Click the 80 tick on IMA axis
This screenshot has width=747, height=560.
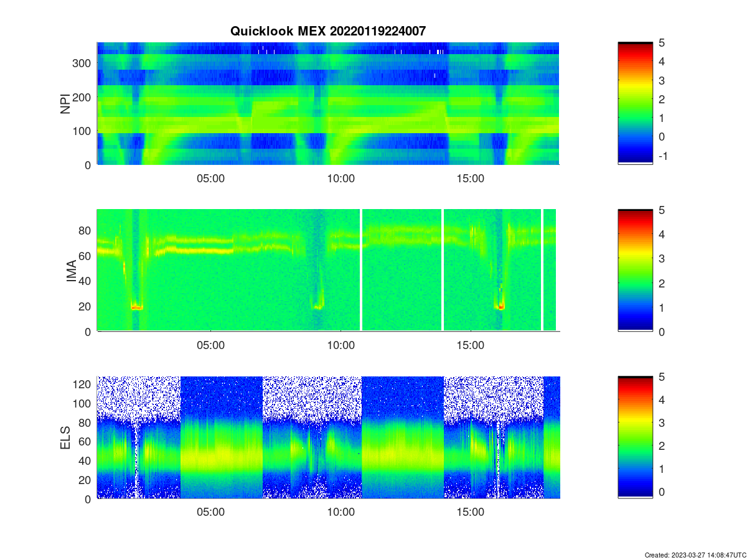coord(86,230)
